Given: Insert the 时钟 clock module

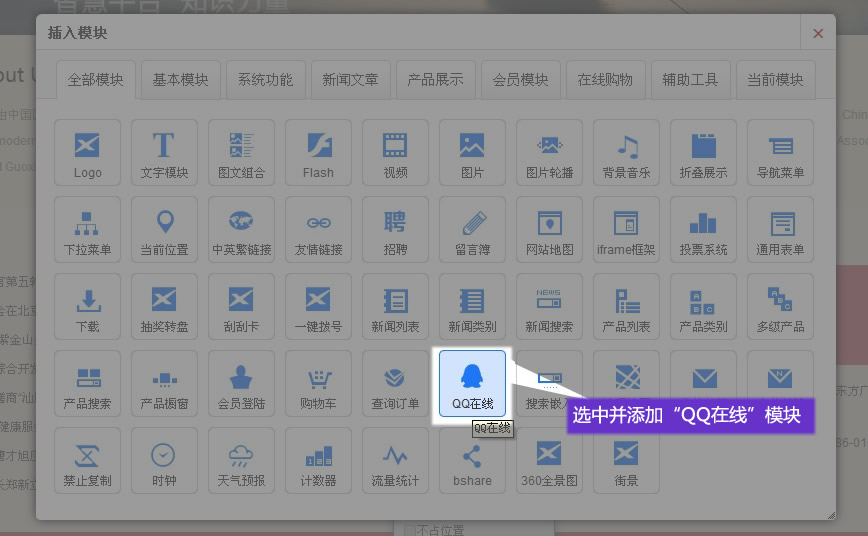Looking at the screenshot, I should 164,460.
